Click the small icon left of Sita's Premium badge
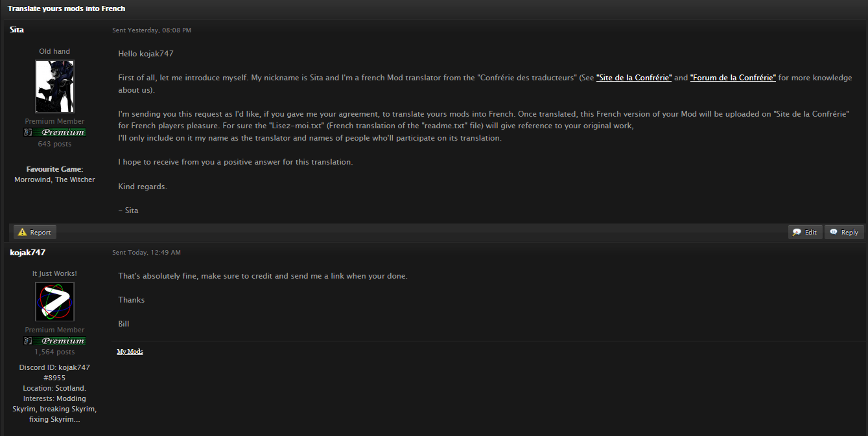 click(x=28, y=132)
